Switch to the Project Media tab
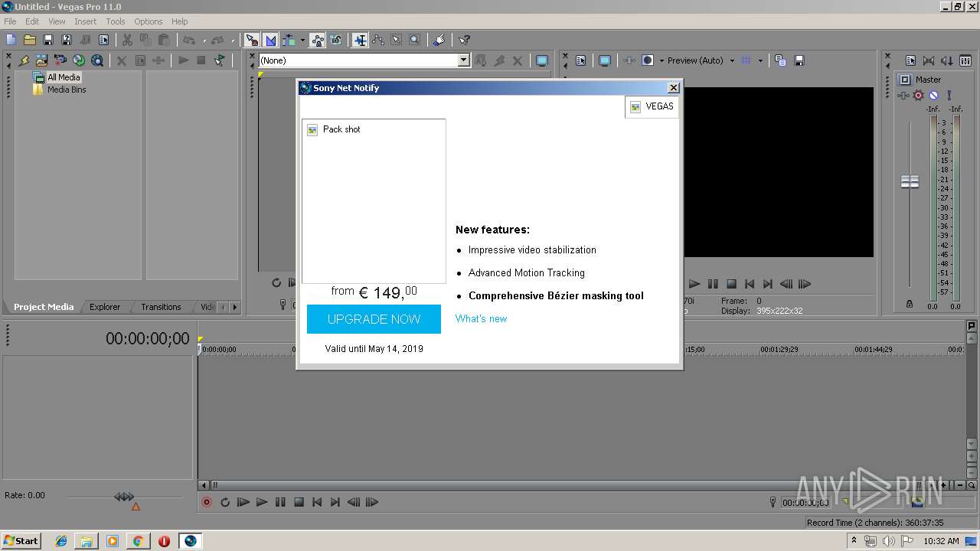The height and width of the screenshot is (551, 980). (x=44, y=307)
